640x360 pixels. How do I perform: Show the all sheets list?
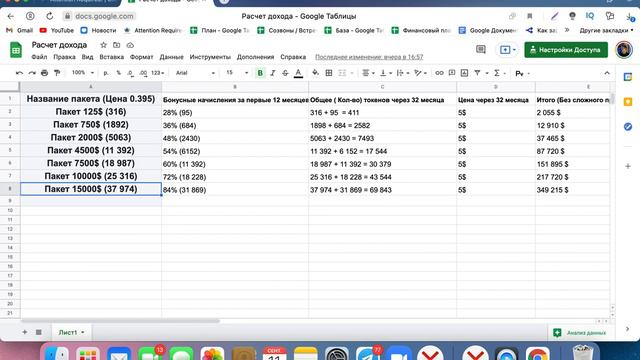coord(39,332)
